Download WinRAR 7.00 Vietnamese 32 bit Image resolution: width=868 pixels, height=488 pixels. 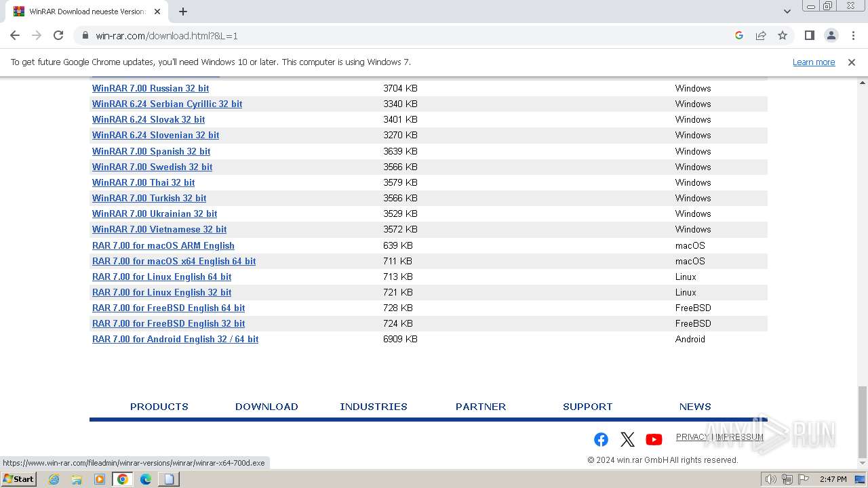pyautogui.click(x=159, y=229)
